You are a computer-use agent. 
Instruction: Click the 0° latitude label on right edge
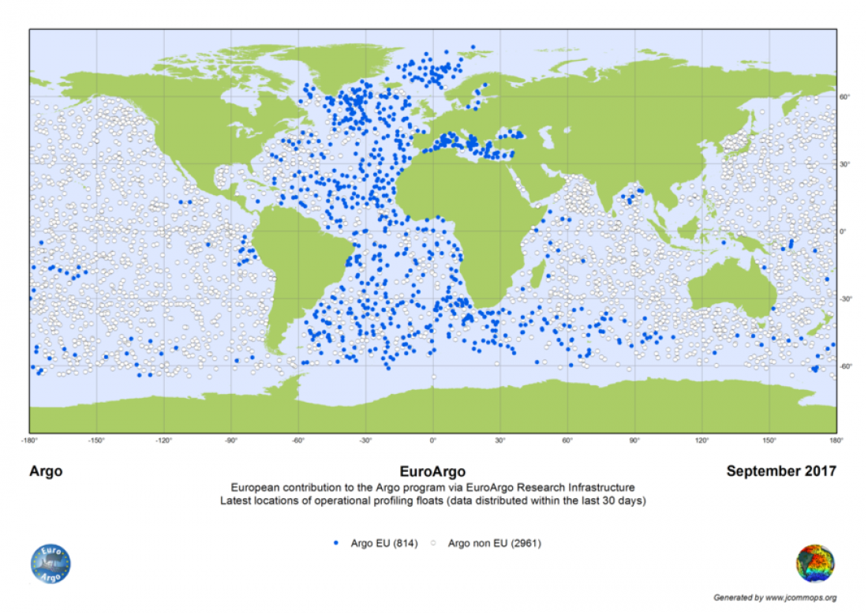coord(843,231)
